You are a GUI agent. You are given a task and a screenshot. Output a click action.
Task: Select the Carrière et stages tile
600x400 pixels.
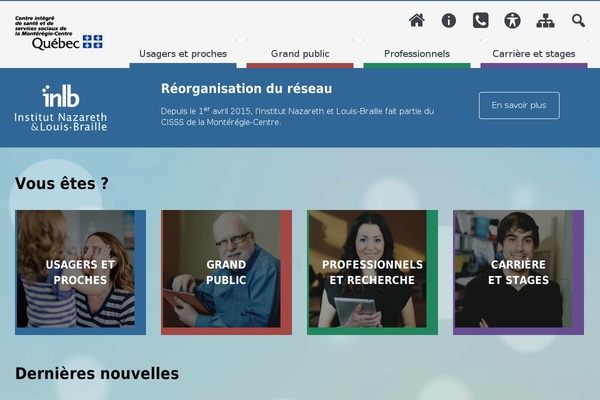[518, 272]
